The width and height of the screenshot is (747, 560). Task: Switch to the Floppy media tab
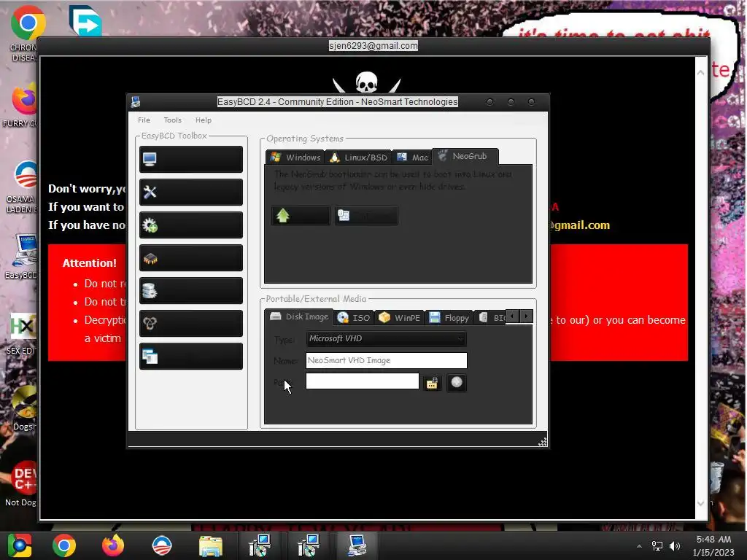tap(449, 318)
